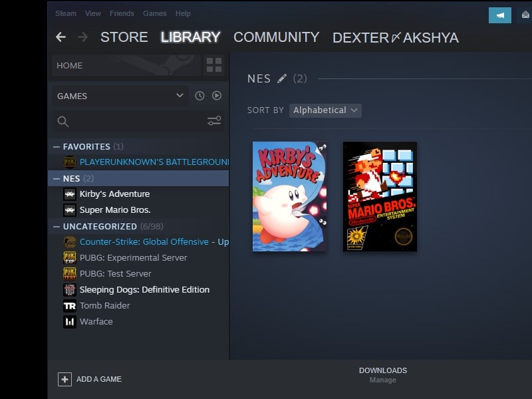The width and height of the screenshot is (532, 399).
Task: Click Add a Game label
Action: (x=98, y=379)
